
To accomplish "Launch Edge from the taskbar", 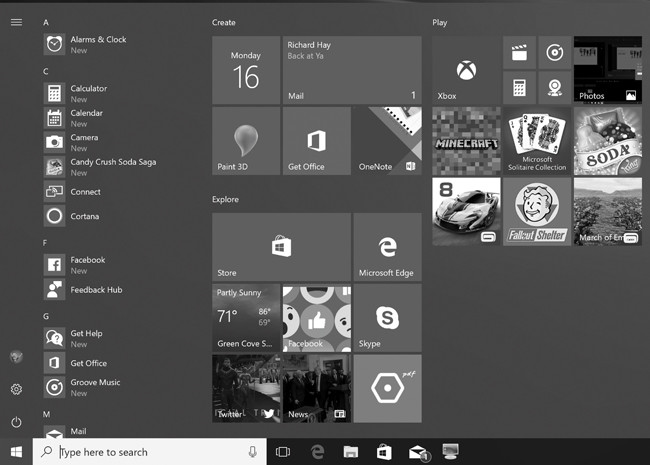I will point(317,452).
